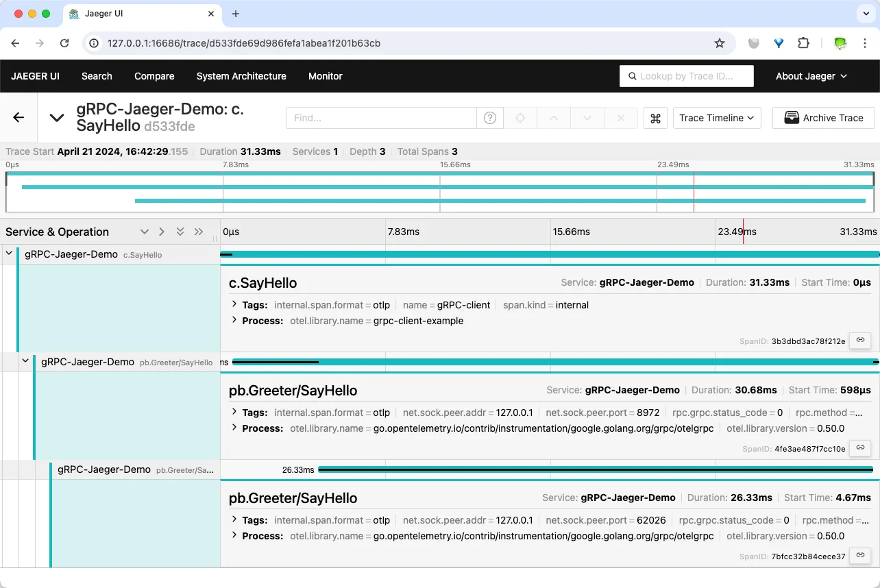880x588 pixels.
Task: Click the focus-on-span crosshair icon beside Find
Action: tap(520, 117)
